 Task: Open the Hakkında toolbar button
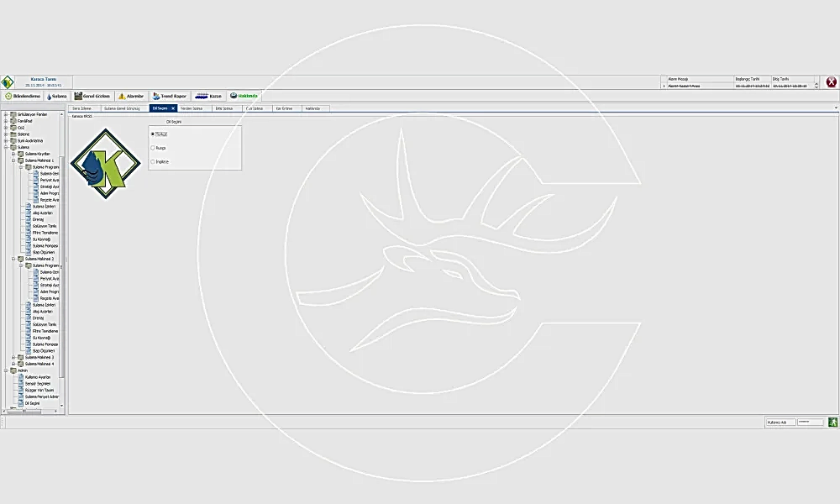tap(244, 97)
